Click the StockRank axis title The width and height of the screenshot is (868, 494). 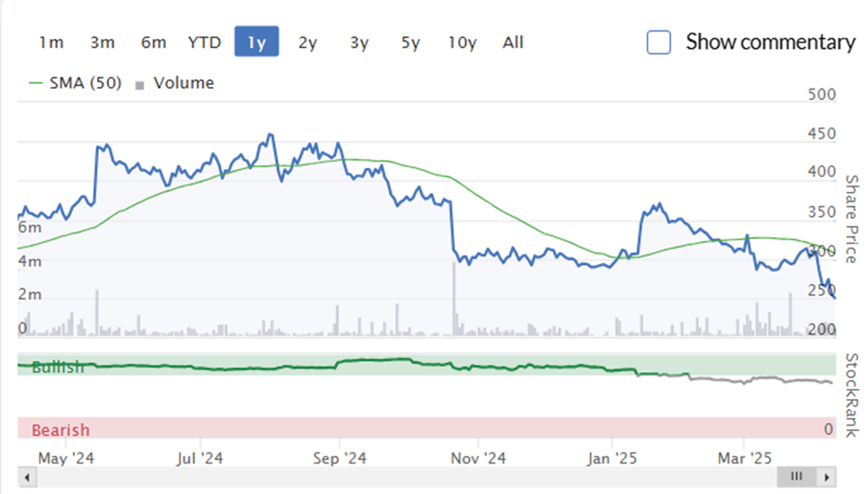pyautogui.click(x=852, y=395)
